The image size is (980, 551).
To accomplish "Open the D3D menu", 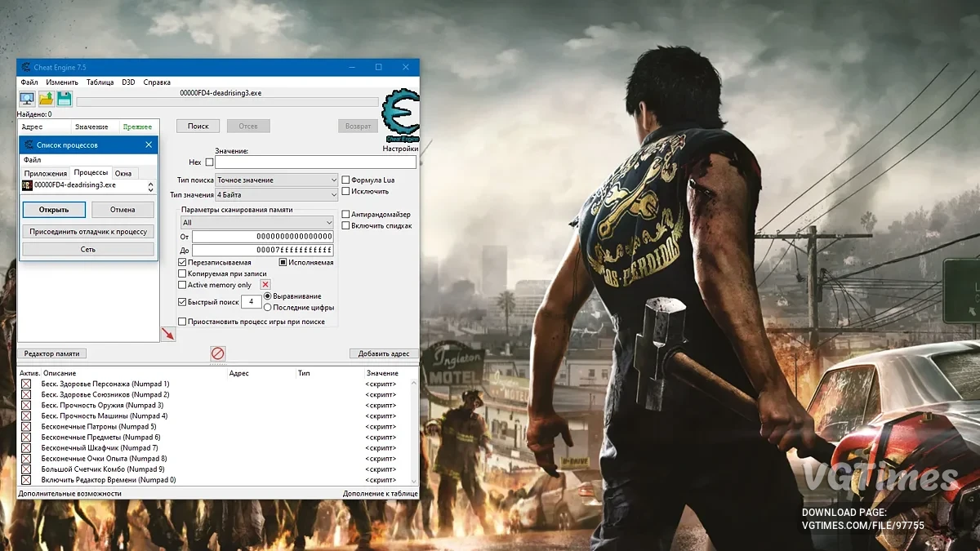I will coord(129,82).
